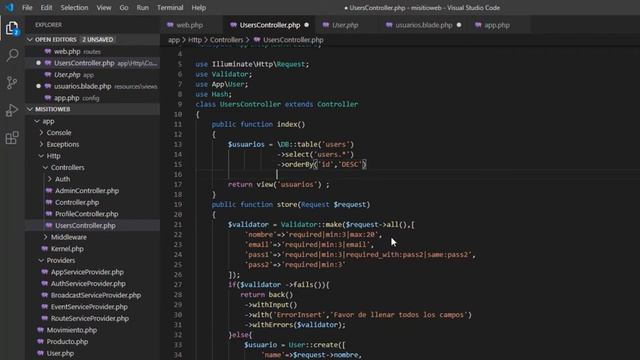Viewport: 640px width, 360px height.
Task: Open AppServiceProvider.php file
Action: pos(87,272)
